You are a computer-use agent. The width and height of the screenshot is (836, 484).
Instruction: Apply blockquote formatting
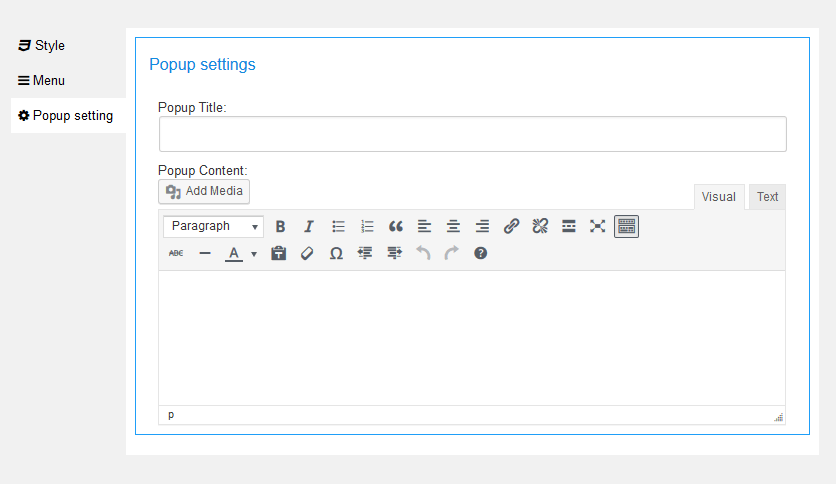coord(396,227)
